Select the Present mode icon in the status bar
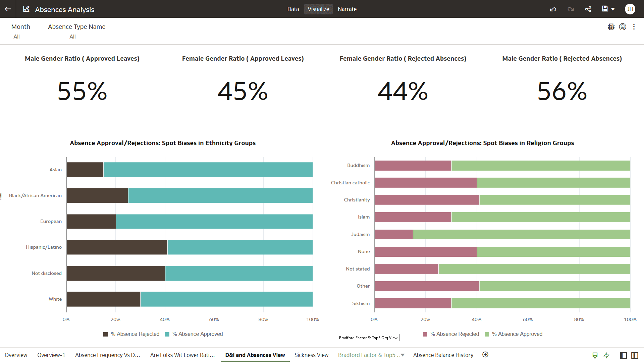Image resolution: width=644 pixels, height=362 pixels. point(595,355)
